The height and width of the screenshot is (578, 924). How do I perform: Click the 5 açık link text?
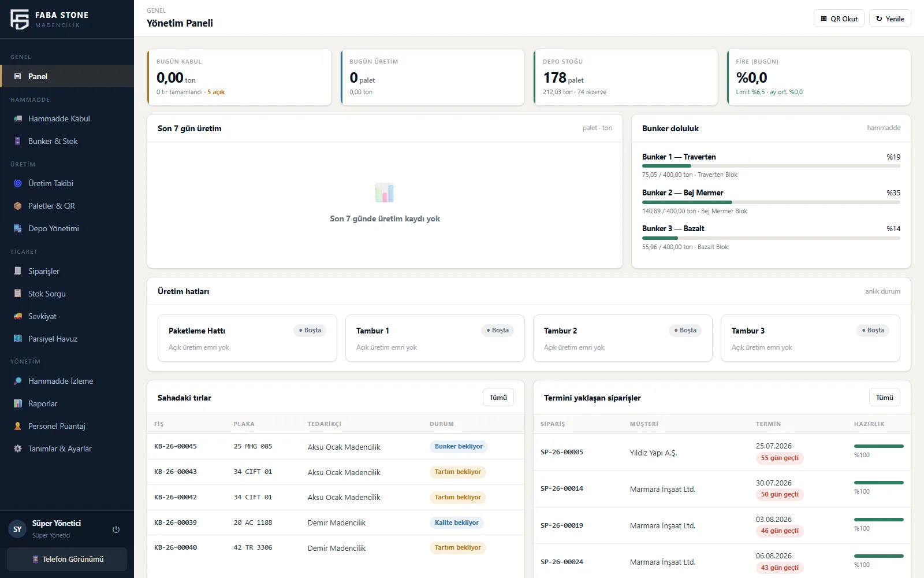(216, 92)
